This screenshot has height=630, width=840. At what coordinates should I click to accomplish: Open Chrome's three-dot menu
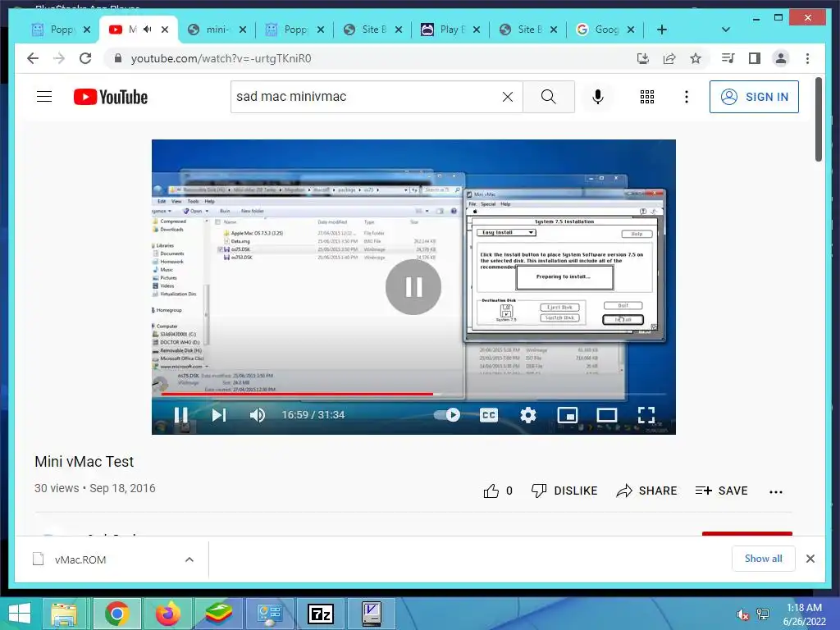coord(807,58)
